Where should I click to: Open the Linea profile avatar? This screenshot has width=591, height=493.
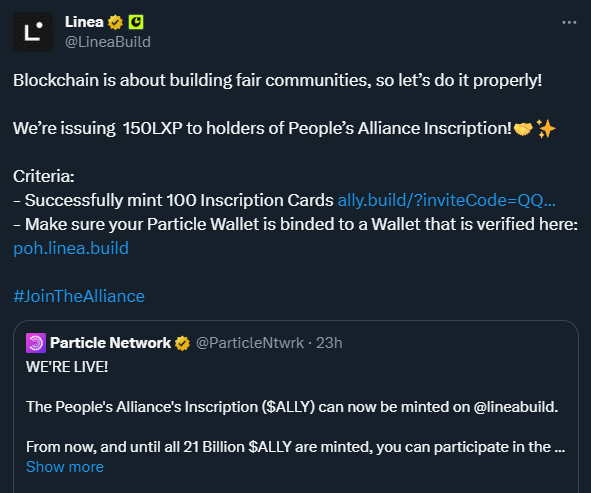[33, 32]
